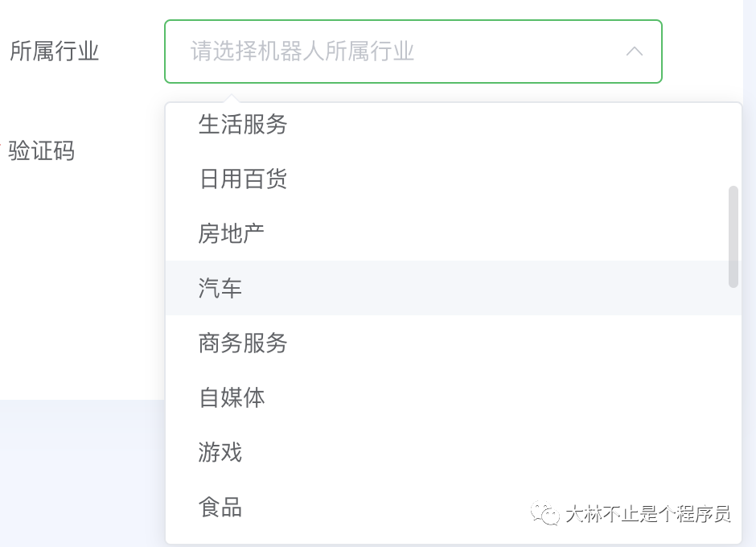This screenshot has height=547, width=756.
Task: Click scrollbar track below the thumb
Action: [733, 402]
